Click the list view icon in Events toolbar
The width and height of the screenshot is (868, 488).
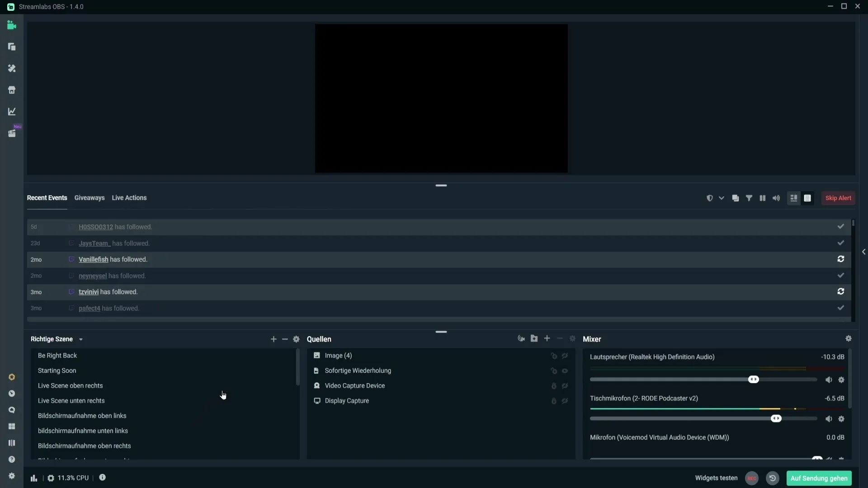(x=807, y=198)
